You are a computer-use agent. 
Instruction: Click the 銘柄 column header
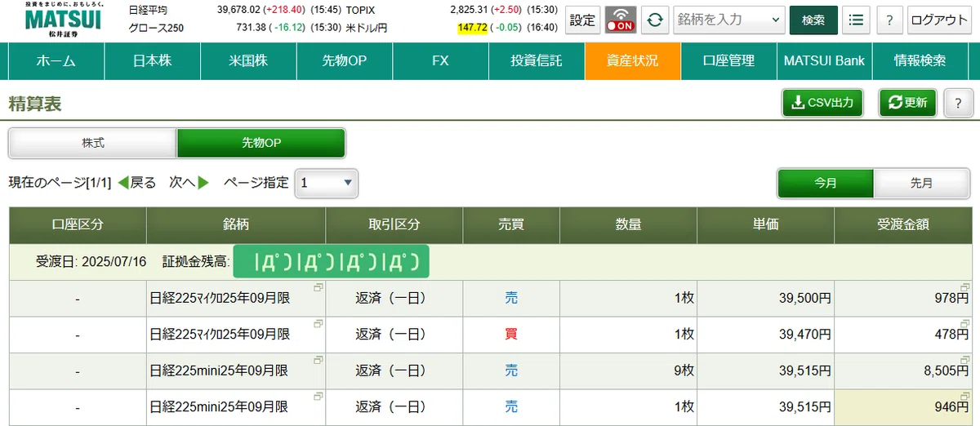pos(236,224)
